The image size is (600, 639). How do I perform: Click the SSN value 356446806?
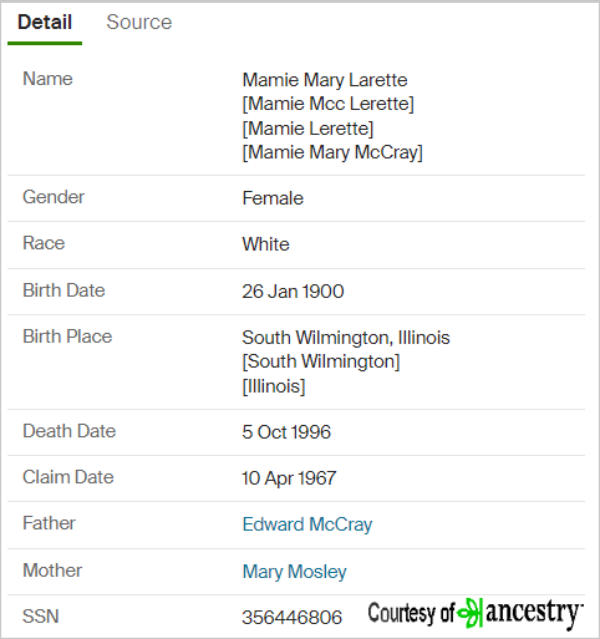pos(292,617)
